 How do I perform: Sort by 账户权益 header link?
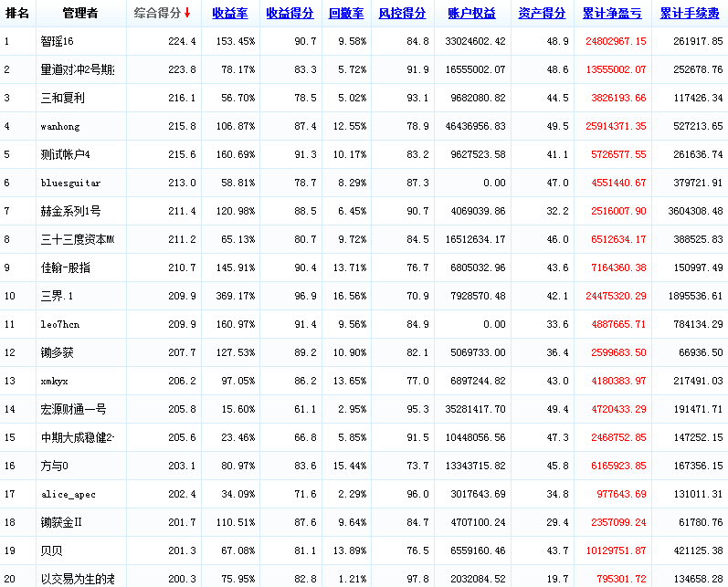(x=472, y=14)
